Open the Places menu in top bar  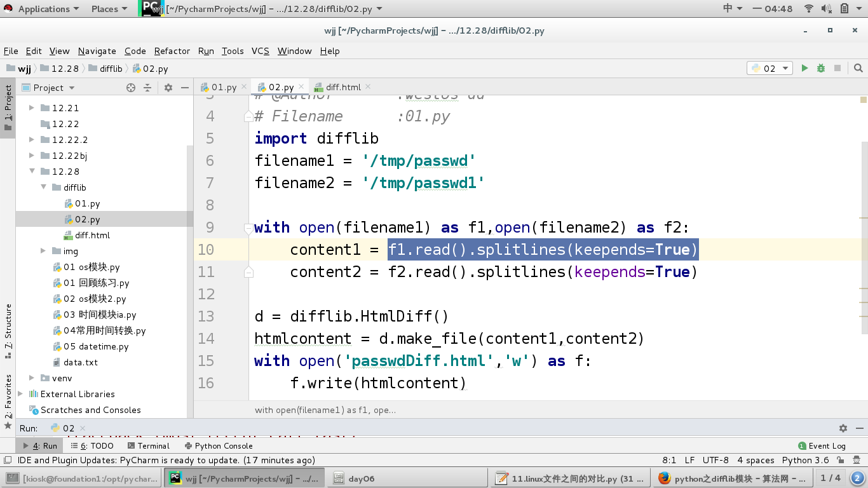pyautogui.click(x=109, y=9)
